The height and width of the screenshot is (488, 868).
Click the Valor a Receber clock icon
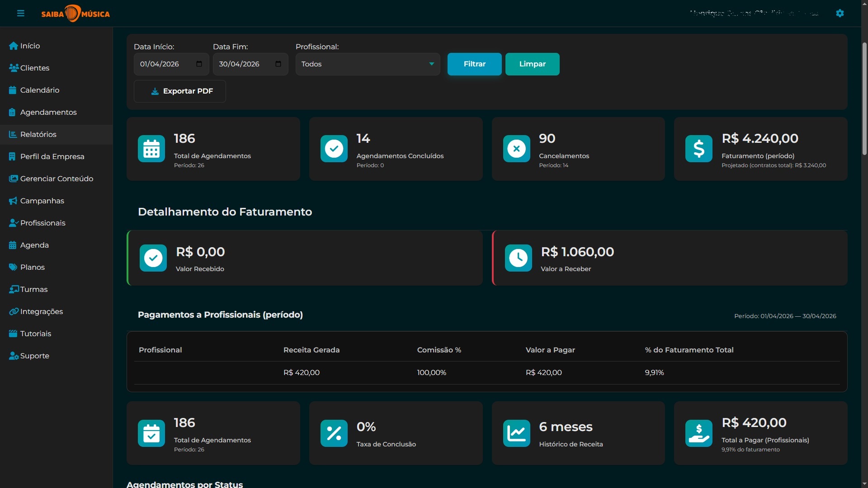pos(519,258)
